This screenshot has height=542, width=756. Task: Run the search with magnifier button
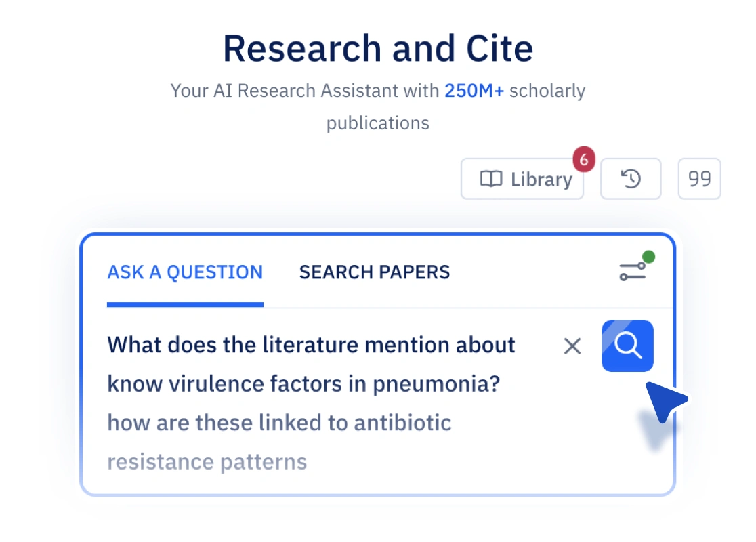click(627, 346)
